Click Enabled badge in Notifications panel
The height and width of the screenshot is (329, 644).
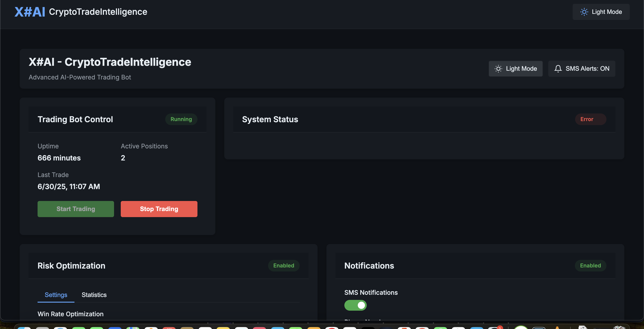(590, 265)
